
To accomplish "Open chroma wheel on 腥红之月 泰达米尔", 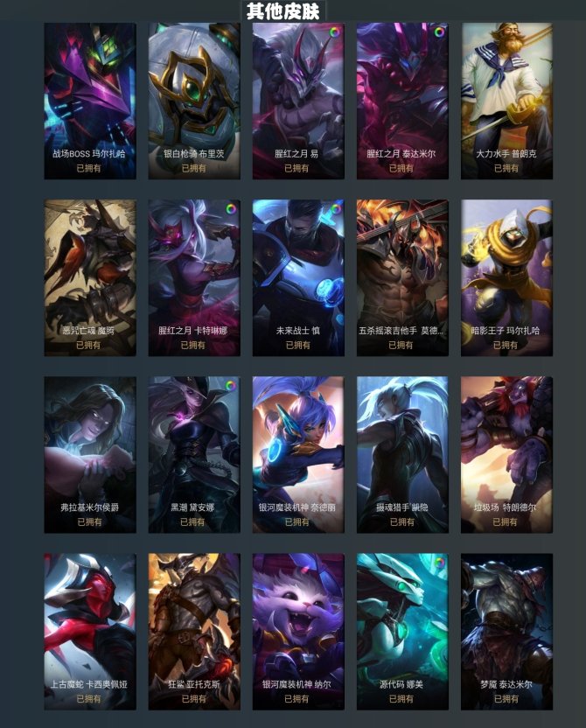I will tap(438, 32).
